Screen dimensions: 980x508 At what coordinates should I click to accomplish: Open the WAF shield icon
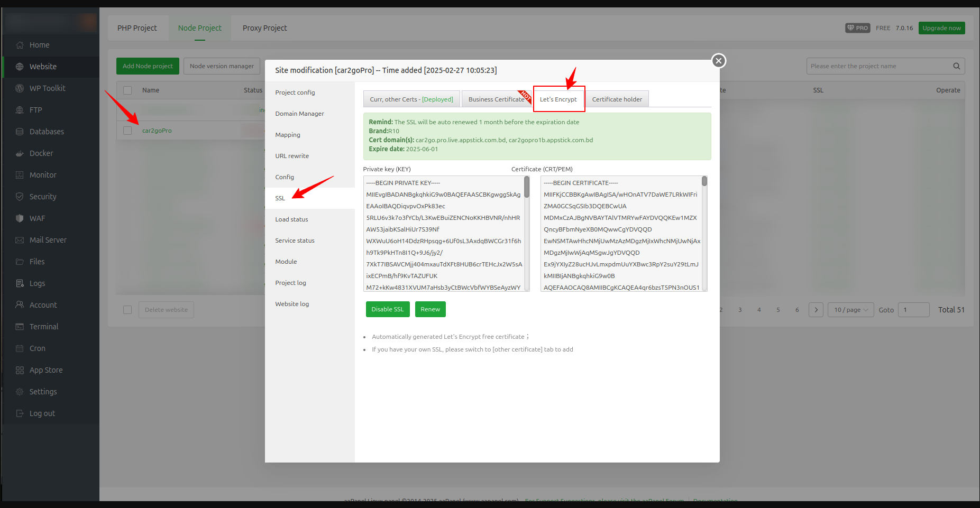[20, 218]
